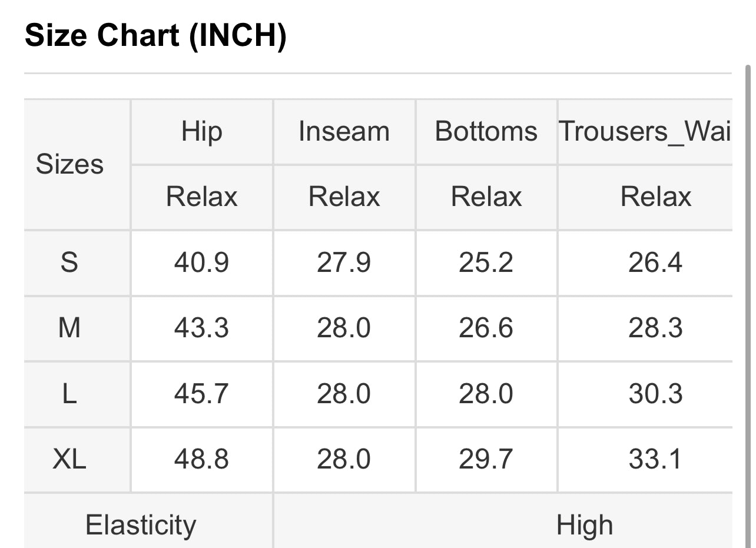Select the Inseam column header
This screenshot has width=756, height=548.
click(x=344, y=131)
